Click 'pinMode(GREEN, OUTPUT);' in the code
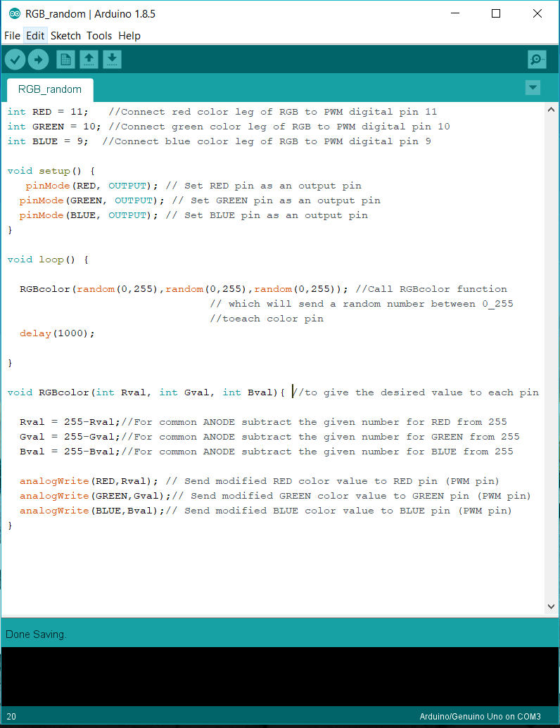 click(x=92, y=200)
